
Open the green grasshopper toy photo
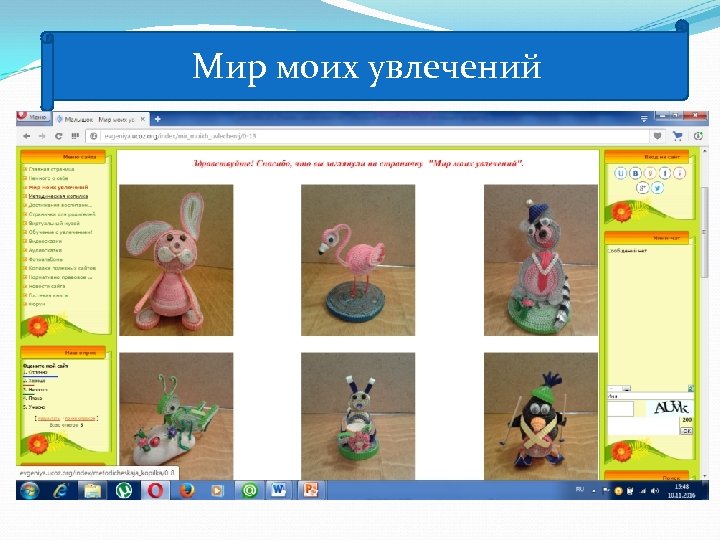[176, 416]
